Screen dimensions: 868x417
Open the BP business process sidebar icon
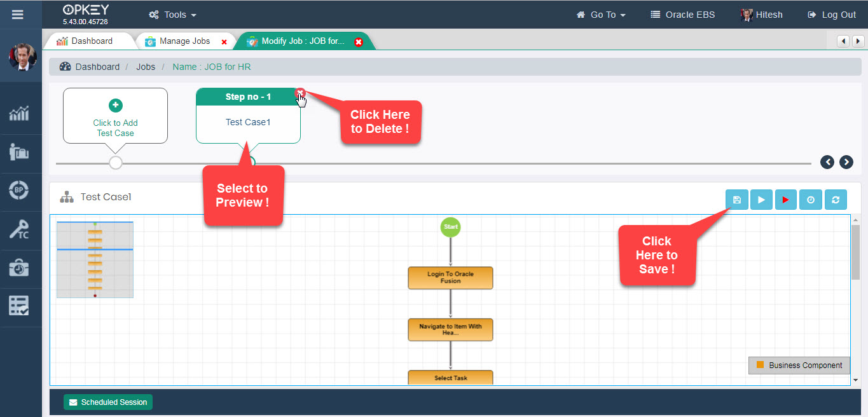[19, 191]
